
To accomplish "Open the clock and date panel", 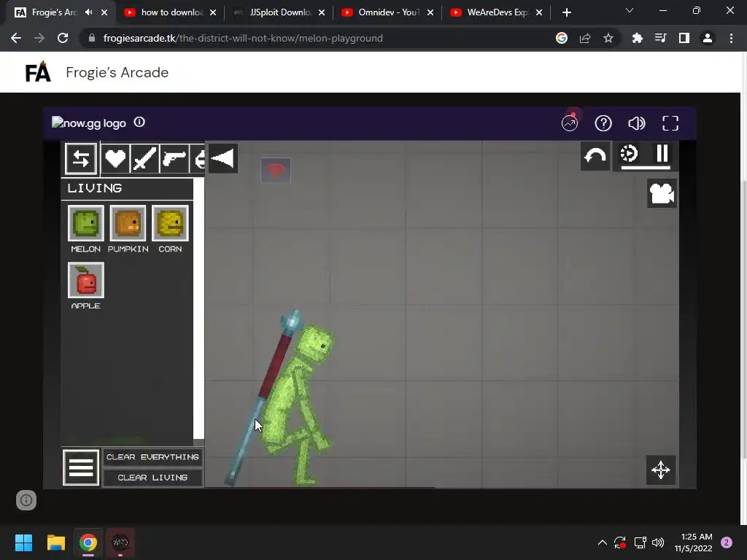I will (694, 542).
